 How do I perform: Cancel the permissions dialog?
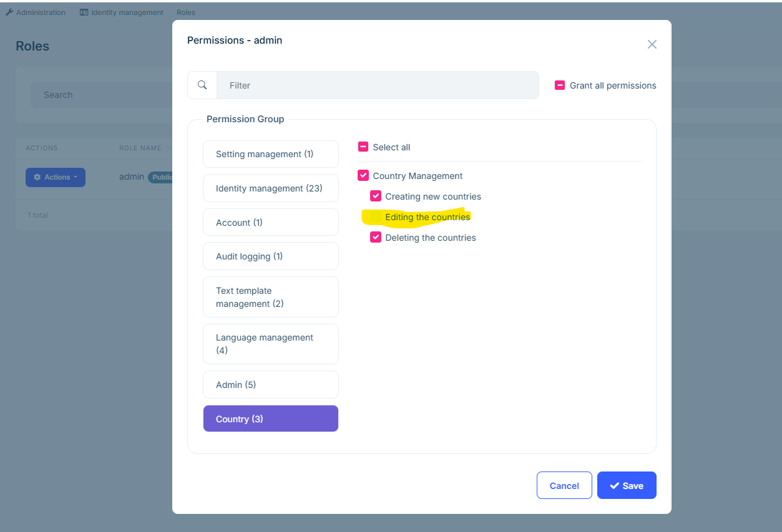(x=564, y=485)
